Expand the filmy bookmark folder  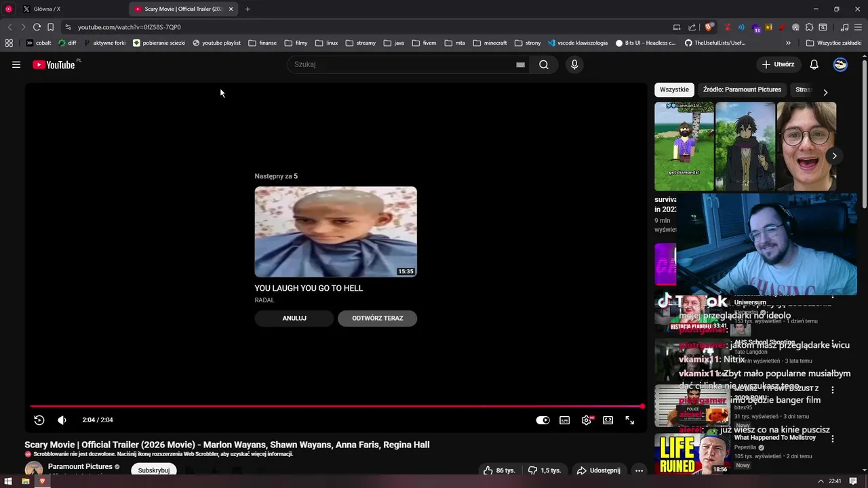pos(296,43)
